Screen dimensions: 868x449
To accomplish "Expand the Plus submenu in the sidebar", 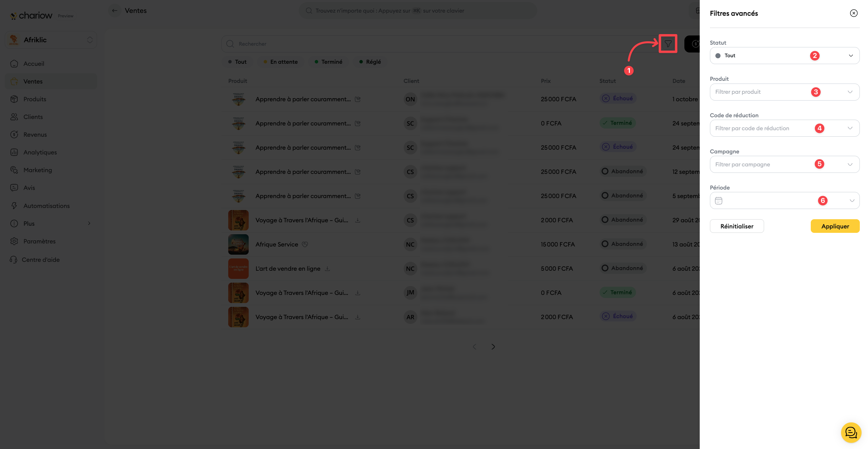I will 51,224.
